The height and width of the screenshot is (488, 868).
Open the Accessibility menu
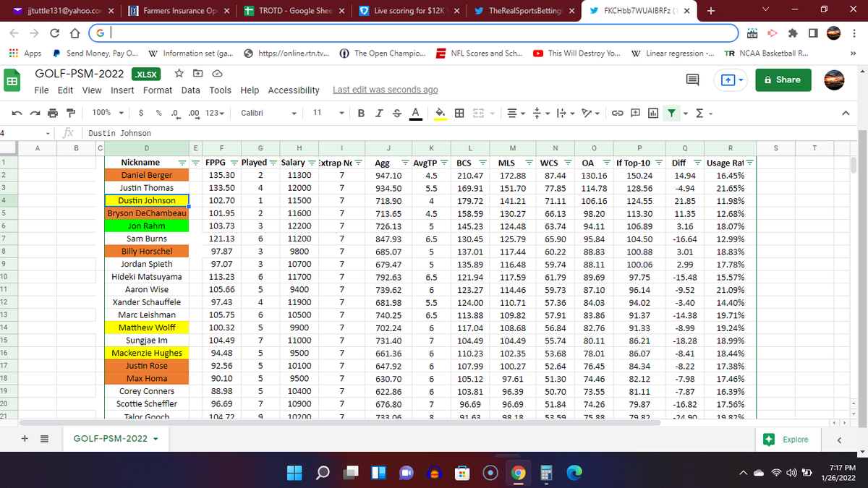pos(294,90)
